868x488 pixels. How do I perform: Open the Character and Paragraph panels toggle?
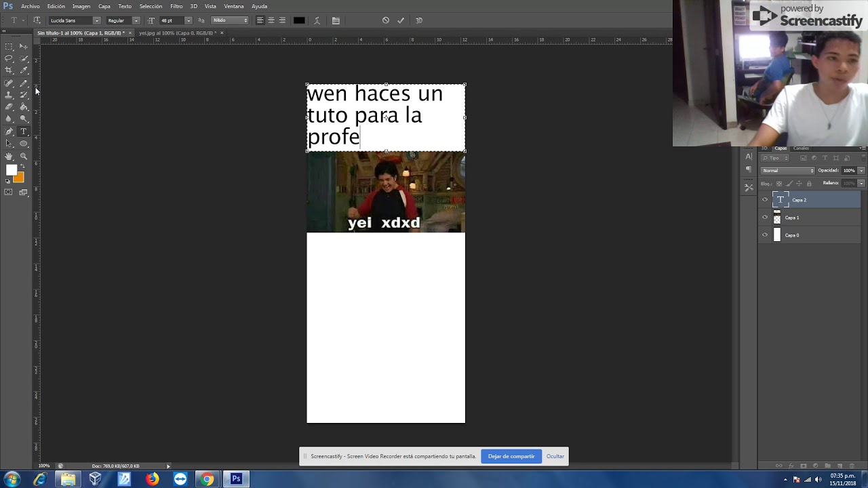point(336,20)
